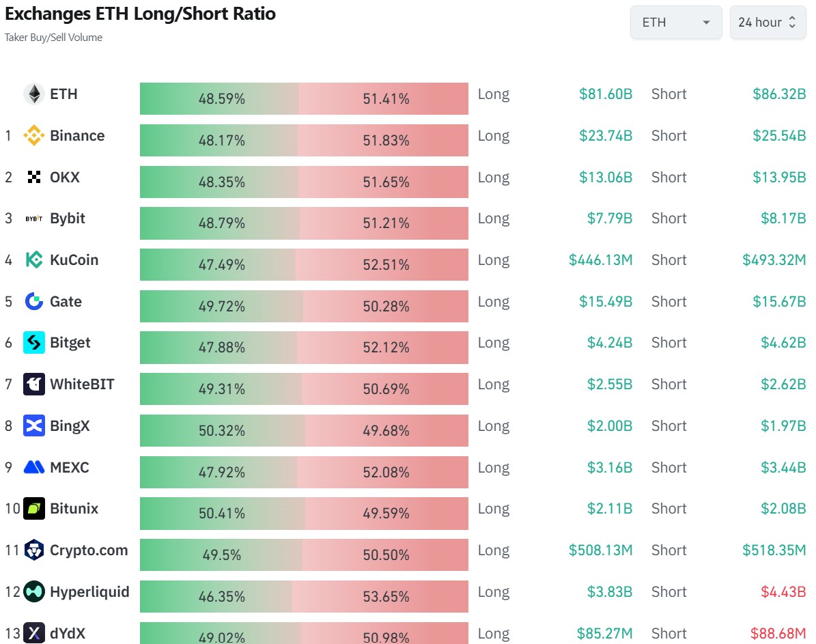Screen dimensions: 816x644
Task: Click the BingX long/short ratio bar
Action: (x=304, y=430)
